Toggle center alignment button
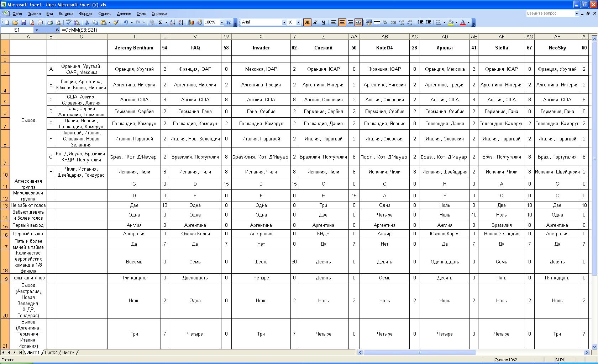The image size is (598, 364). click(x=342, y=22)
